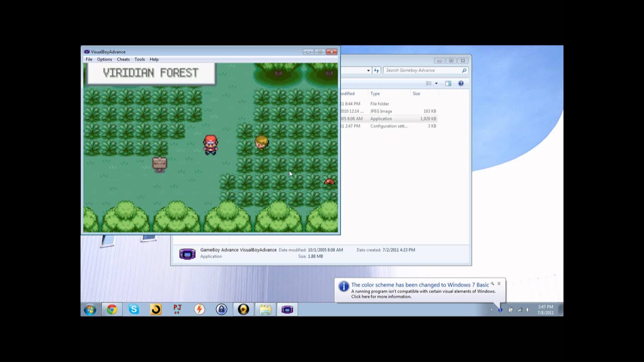Click the power plug tray icon
Image resolution: width=644 pixels, height=362 pixels.
coord(510,310)
